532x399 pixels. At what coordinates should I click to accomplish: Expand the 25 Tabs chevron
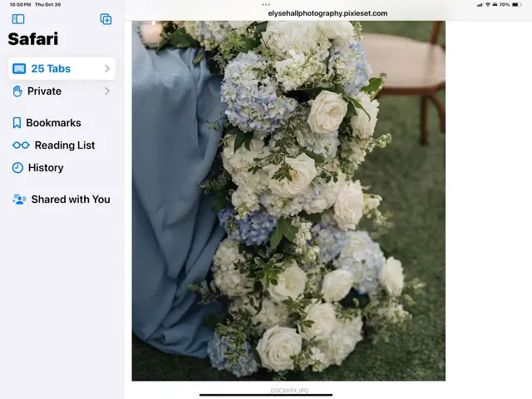click(x=107, y=68)
